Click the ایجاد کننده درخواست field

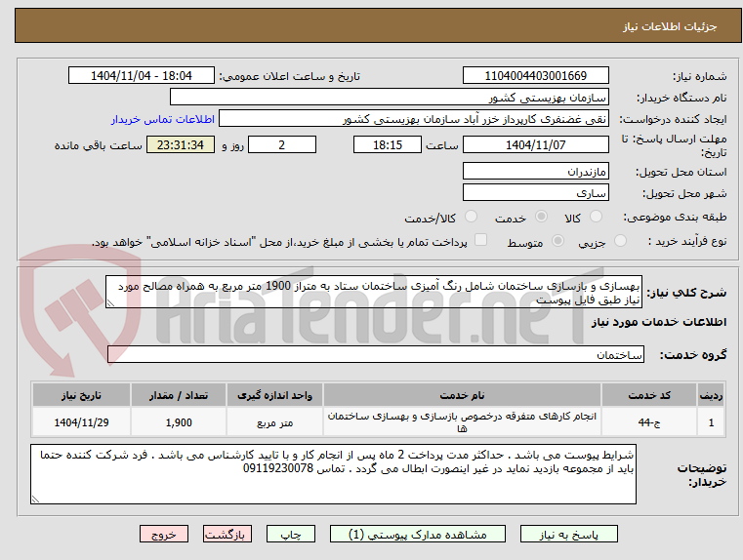click(x=414, y=119)
